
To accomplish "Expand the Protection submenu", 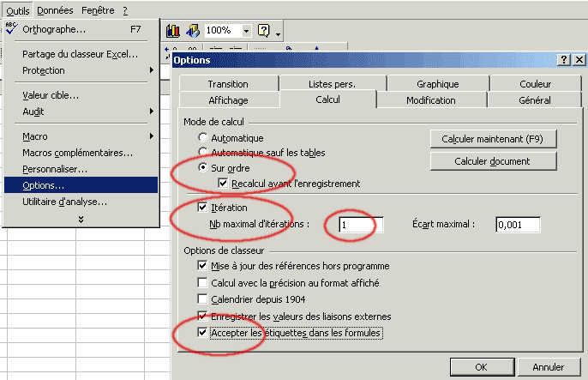I will click(152, 70).
